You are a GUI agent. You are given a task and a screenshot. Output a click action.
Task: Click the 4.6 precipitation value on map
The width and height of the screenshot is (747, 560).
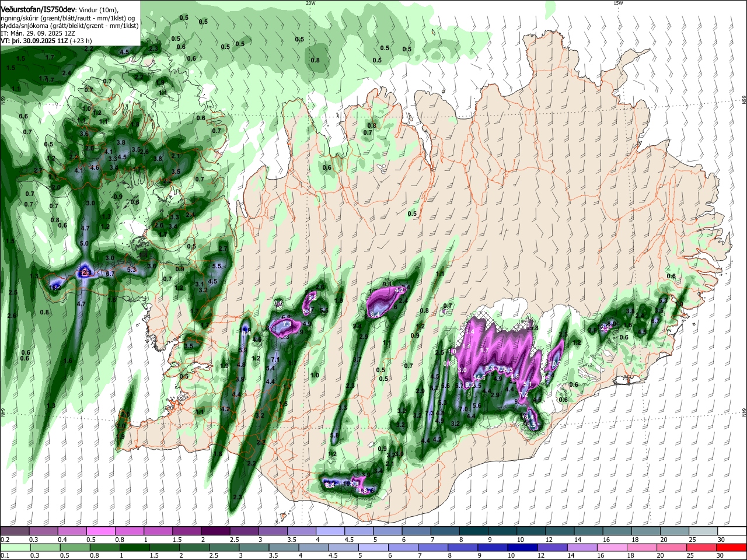[x=95, y=167]
